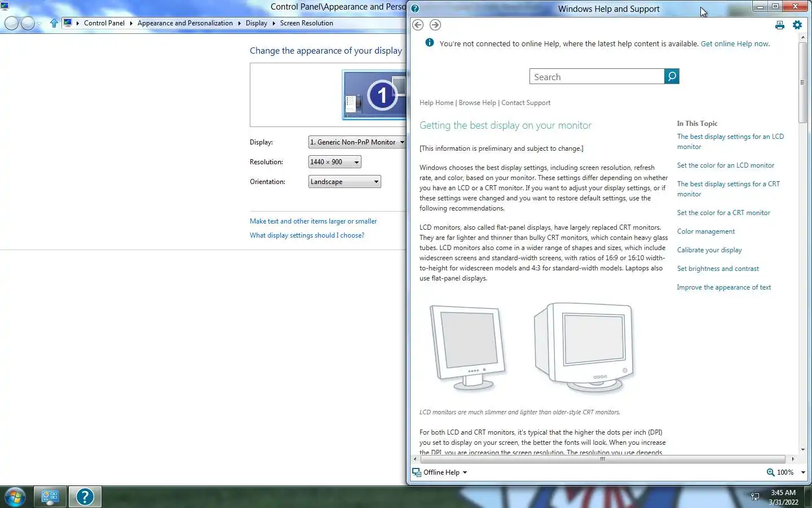Go to Appearance and Personalization breadcrumb
The height and width of the screenshot is (508, 812).
(x=185, y=23)
